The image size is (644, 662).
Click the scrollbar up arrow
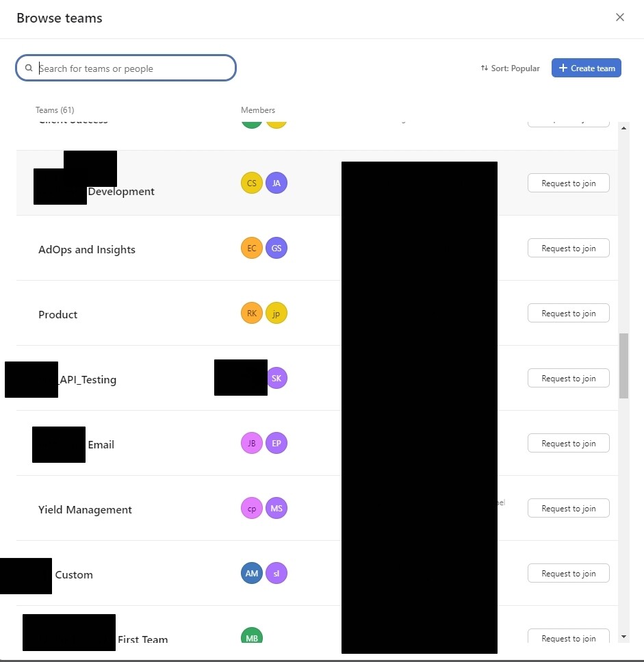(623, 128)
